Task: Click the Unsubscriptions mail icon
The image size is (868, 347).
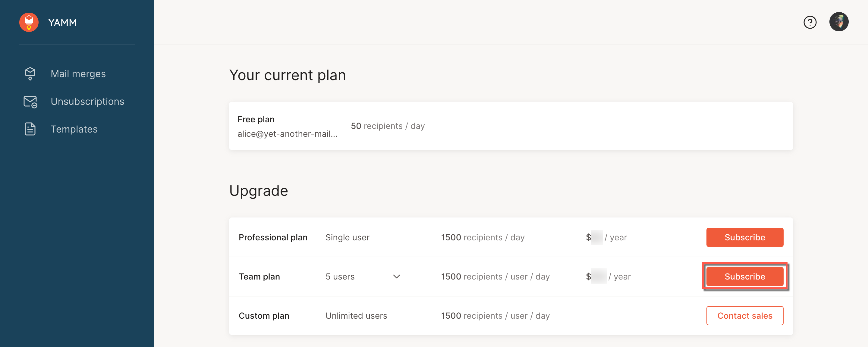Action: [30, 102]
